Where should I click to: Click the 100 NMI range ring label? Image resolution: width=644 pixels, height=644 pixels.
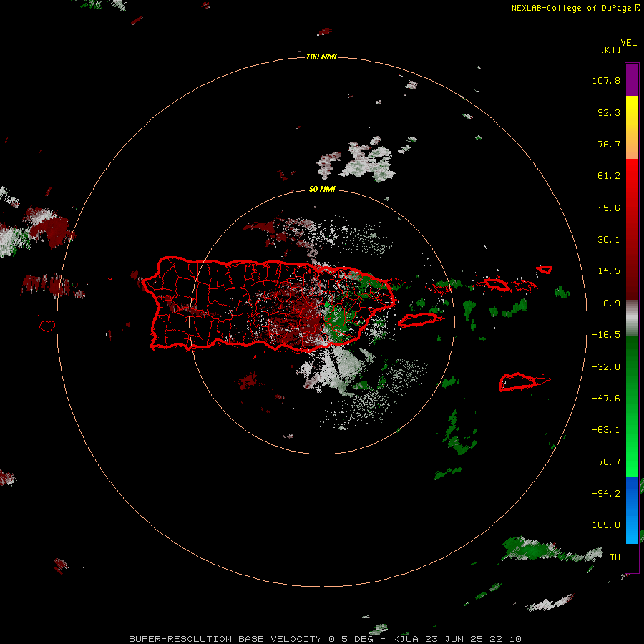[x=321, y=57]
